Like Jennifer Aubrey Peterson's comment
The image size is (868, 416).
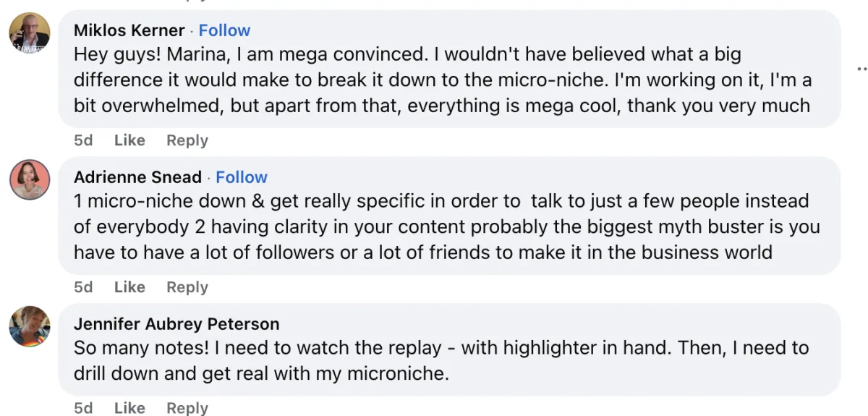(129, 408)
